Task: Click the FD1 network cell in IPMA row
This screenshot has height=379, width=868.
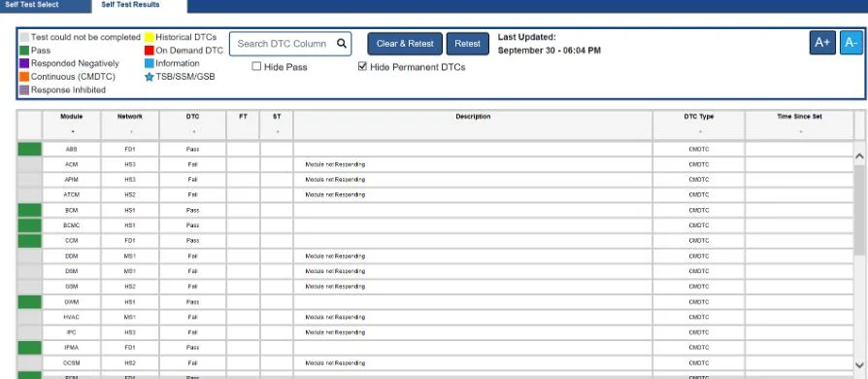Action: pos(130,348)
